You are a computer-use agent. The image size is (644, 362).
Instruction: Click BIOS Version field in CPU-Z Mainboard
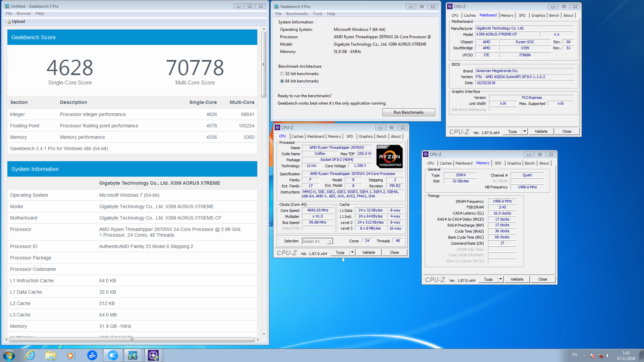(525, 77)
